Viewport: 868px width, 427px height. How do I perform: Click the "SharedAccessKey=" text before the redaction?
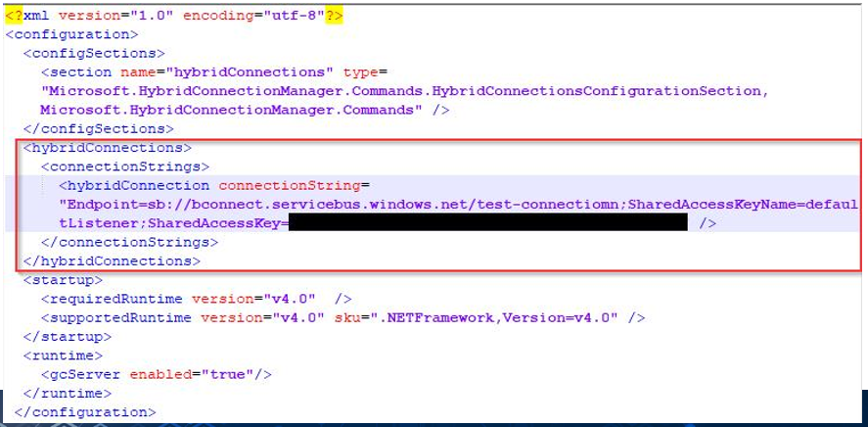[218, 223]
